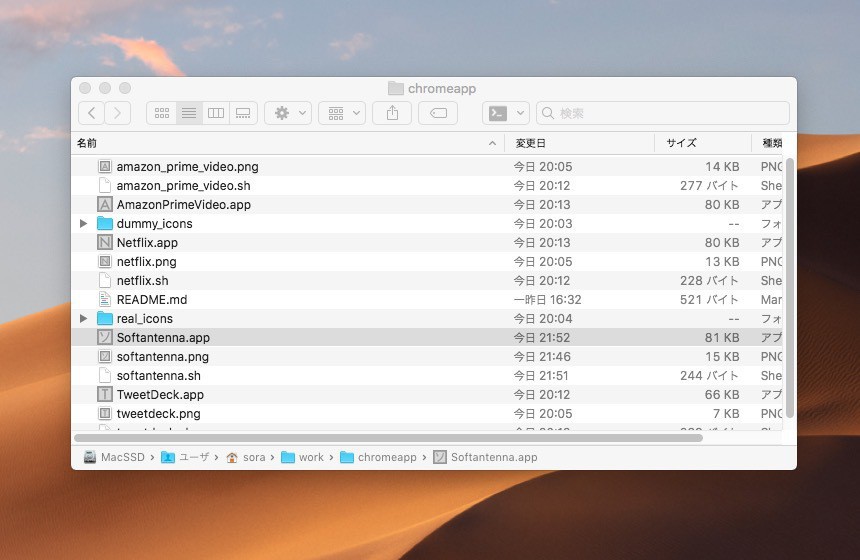
Task: Switch to gallery view mode
Action: (243, 113)
